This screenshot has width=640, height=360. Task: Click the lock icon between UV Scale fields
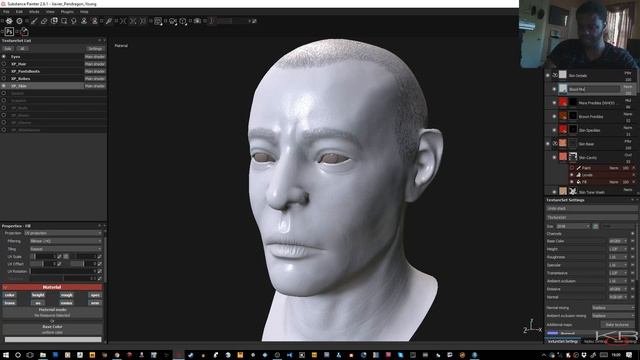coord(66,256)
